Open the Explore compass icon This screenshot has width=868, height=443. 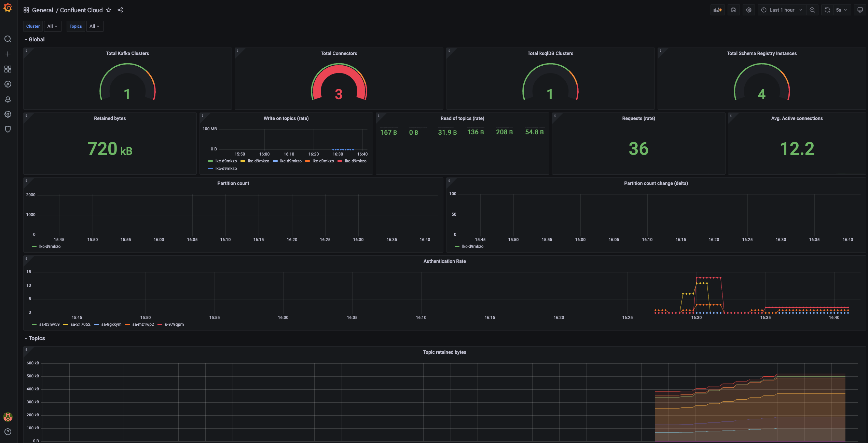click(x=8, y=84)
